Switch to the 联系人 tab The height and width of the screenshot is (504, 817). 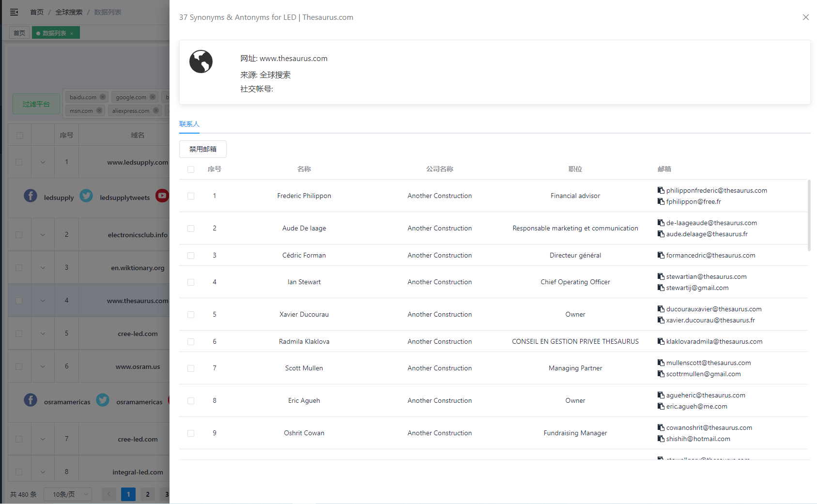click(x=189, y=124)
